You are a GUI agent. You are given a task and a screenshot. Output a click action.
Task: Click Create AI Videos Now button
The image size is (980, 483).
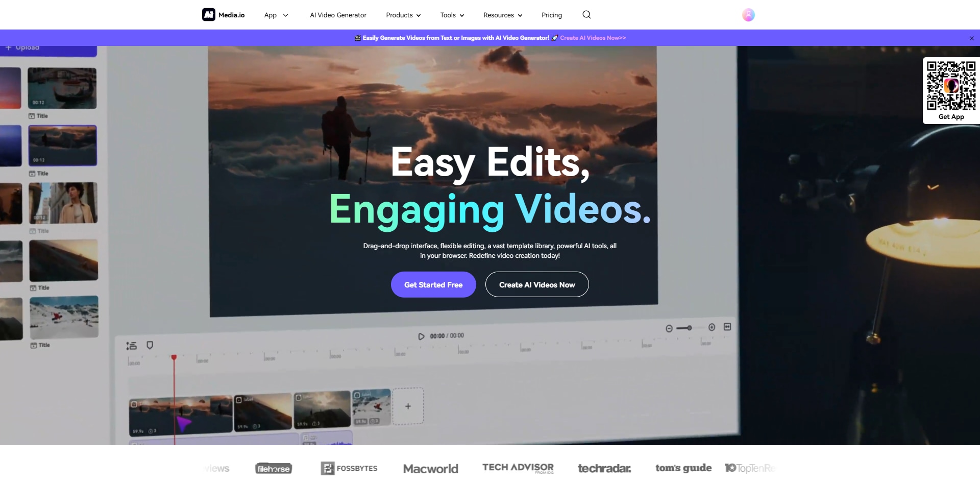click(536, 284)
